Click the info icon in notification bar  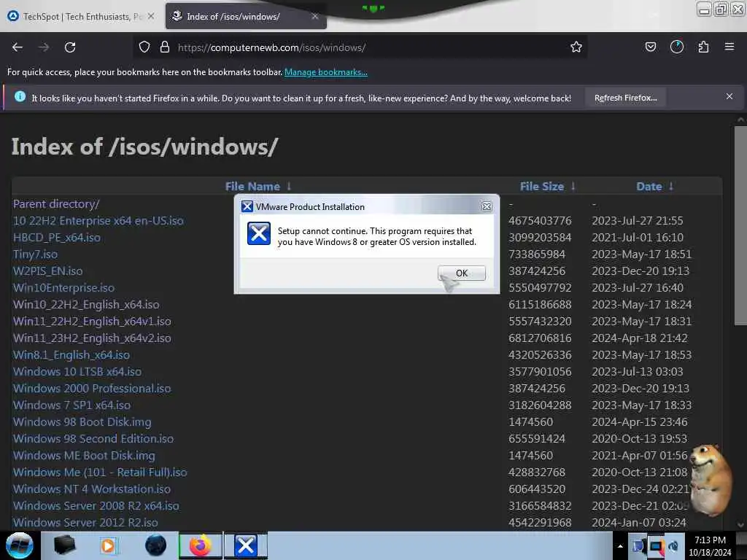pyautogui.click(x=20, y=97)
